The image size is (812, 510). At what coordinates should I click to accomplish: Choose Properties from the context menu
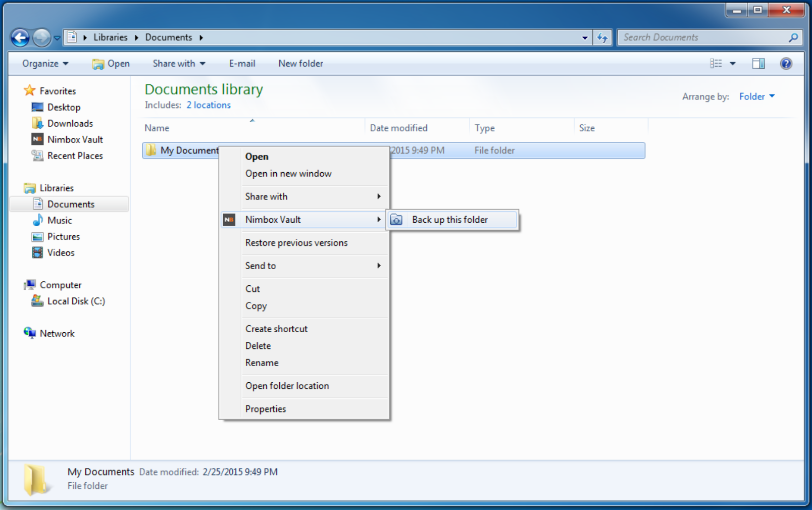click(266, 409)
